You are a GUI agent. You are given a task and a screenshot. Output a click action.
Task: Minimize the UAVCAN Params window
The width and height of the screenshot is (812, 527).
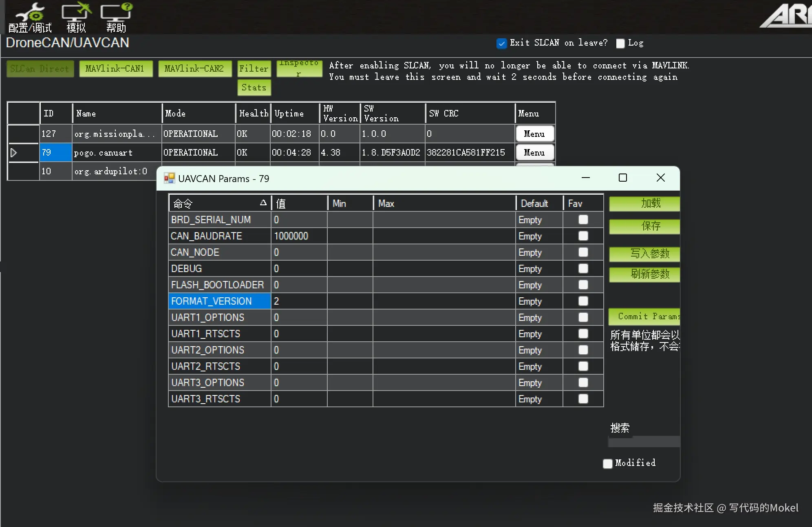(586, 178)
